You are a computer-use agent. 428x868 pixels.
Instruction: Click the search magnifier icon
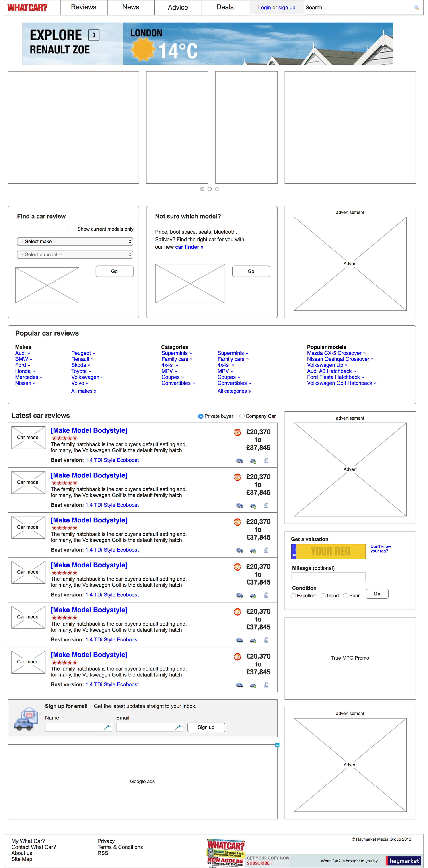click(416, 7)
